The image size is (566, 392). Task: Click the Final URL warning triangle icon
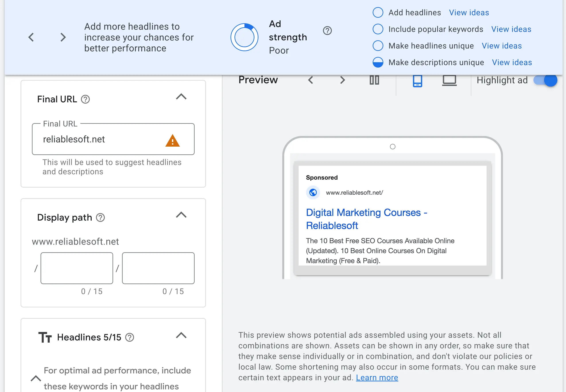point(172,141)
